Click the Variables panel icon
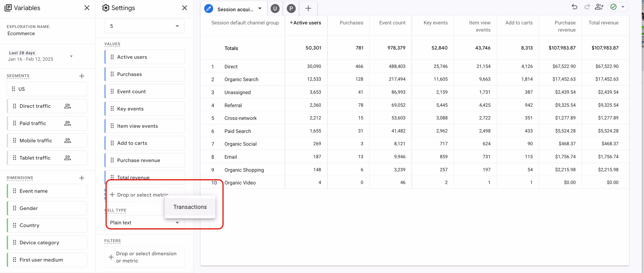Image resolution: width=644 pixels, height=273 pixels. click(x=8, y=8)
